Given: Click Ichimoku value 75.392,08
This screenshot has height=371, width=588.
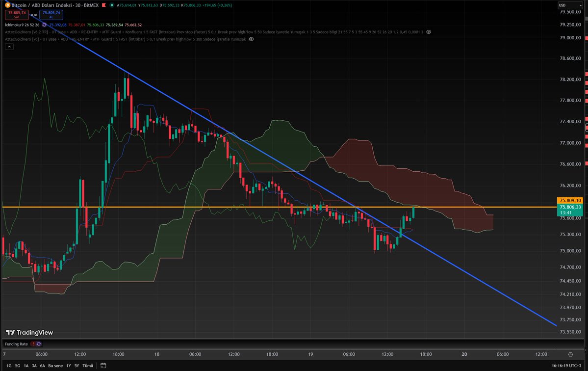Looking at the screenshot, I should (58, 25).
